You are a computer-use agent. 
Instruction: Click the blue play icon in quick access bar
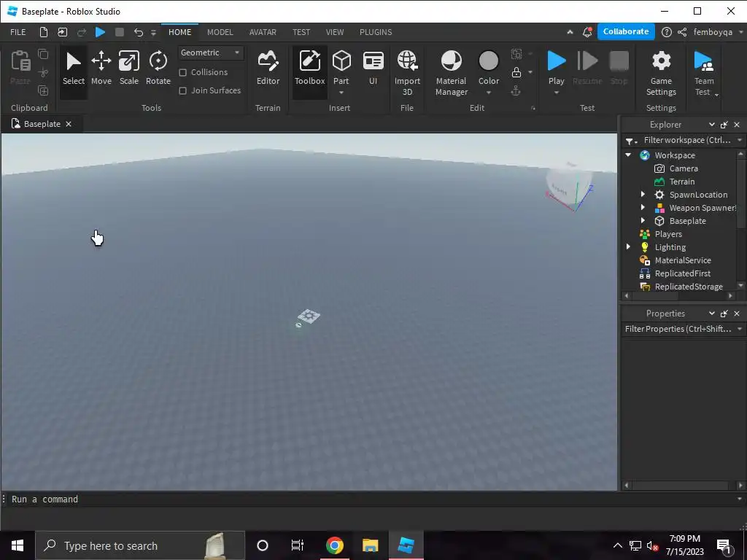100,32
